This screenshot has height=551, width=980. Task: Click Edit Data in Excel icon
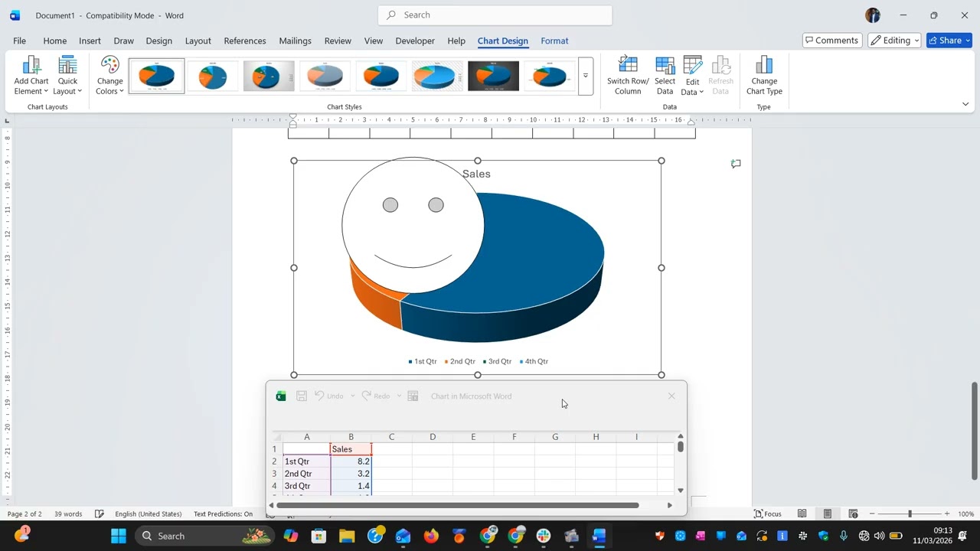(413, 396)
